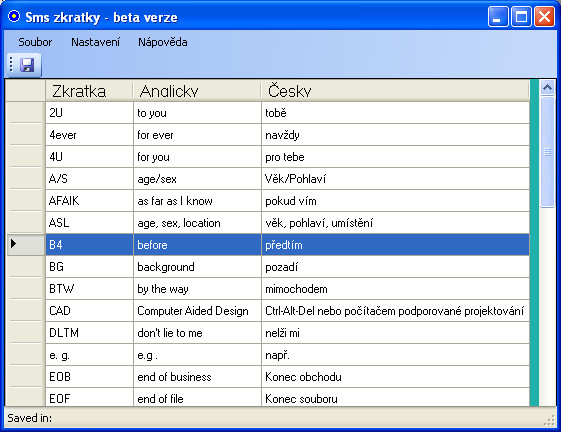Click the cell 'by the way'

click(x=197, y=289)
